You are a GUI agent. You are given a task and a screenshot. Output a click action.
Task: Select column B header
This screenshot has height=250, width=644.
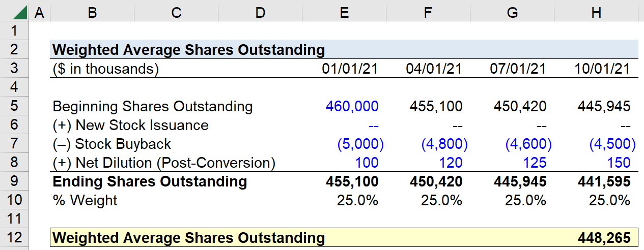pos(92,12)
